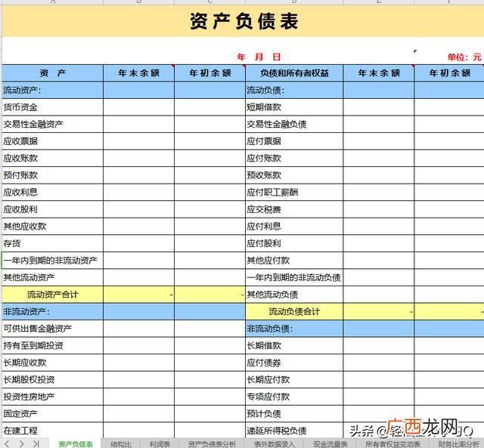This screenshot has height=448, width=484.
Task: Jump to the last sheet using the end arrow
Action: click(x=36, y=443)
